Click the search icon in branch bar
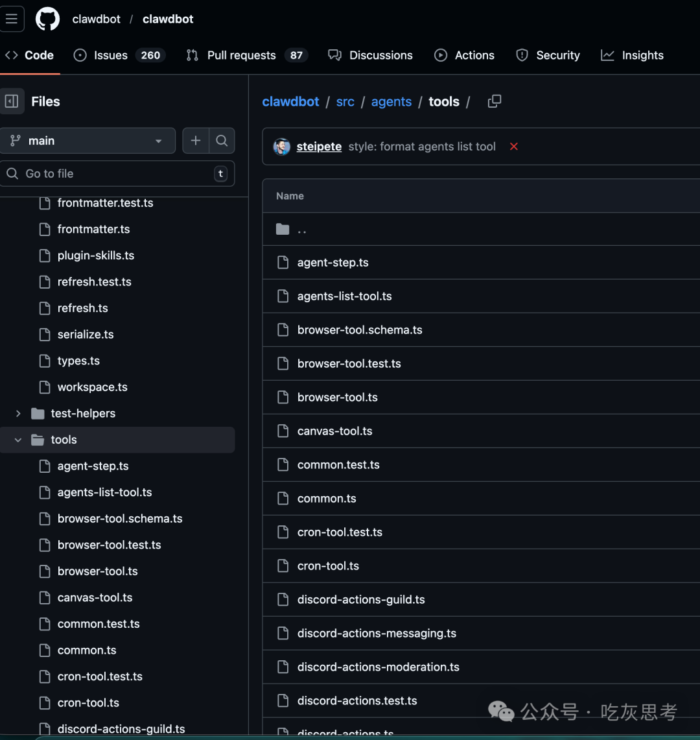700x740 pixels. click(x=222, y=141)
